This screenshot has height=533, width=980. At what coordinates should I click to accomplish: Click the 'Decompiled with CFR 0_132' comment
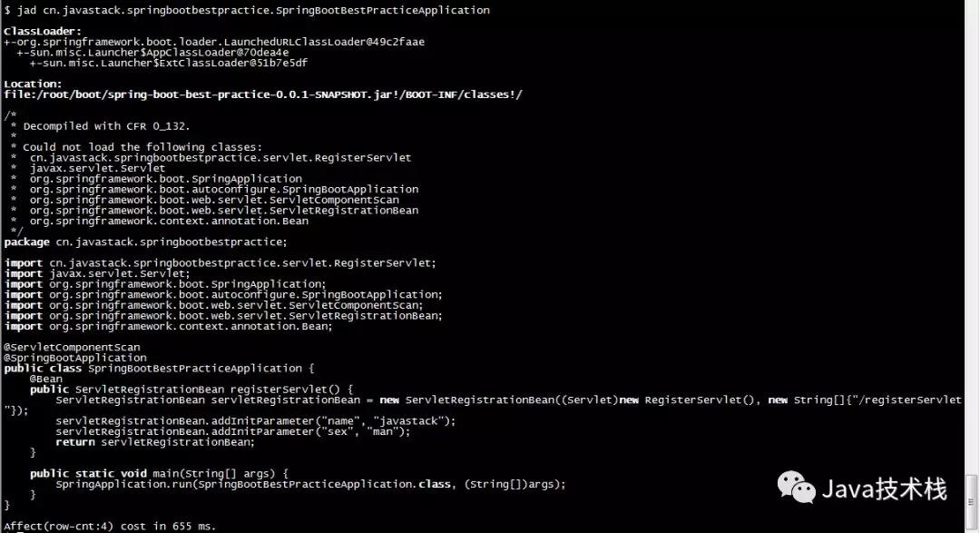(106, 126)
